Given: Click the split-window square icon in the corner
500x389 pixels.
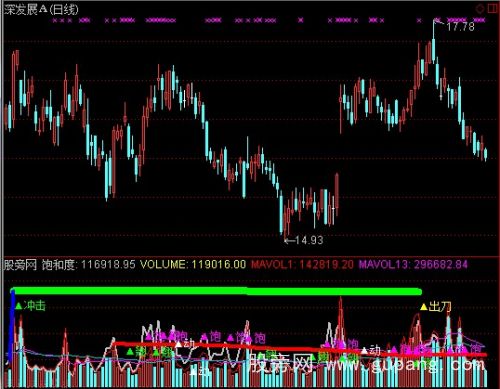Looking at the screenshot, I should pyautogui.click(x=493, y=8).
